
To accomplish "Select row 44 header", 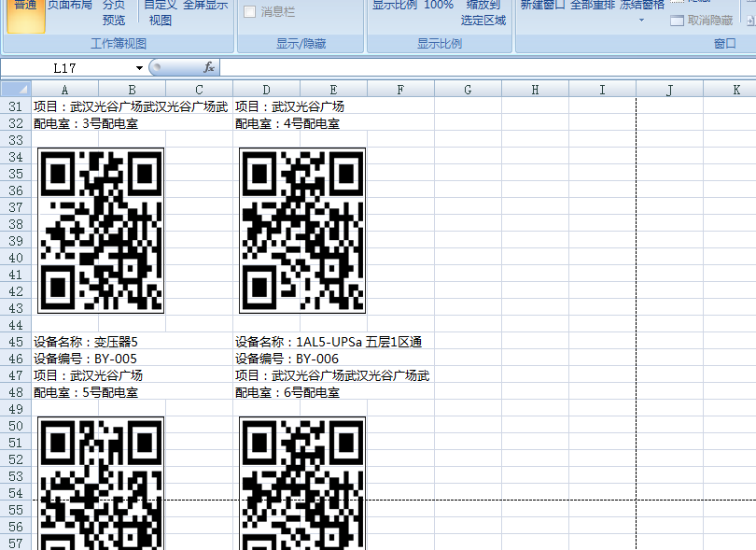I will pyautogui.click(x=16, y=325).
